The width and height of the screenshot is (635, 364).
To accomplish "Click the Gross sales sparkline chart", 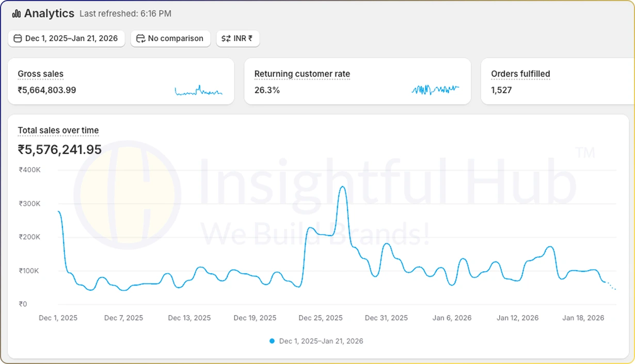I will tap(199, 90).
